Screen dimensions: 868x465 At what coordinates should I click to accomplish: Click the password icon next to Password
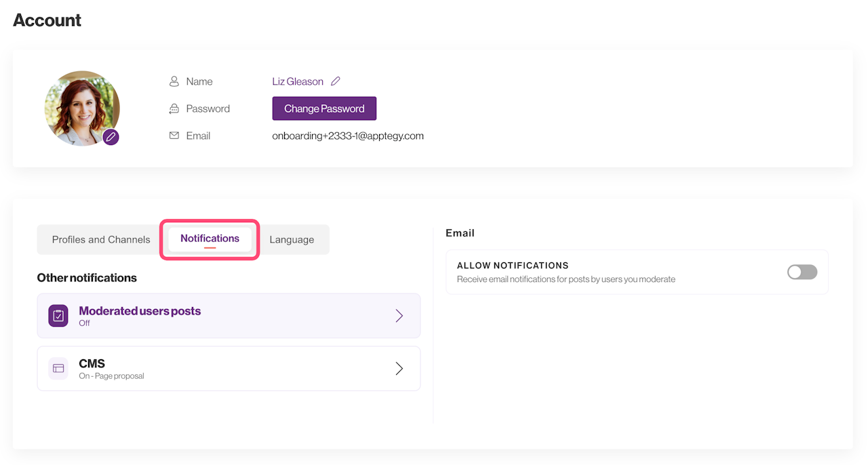(x=174, y=108)
